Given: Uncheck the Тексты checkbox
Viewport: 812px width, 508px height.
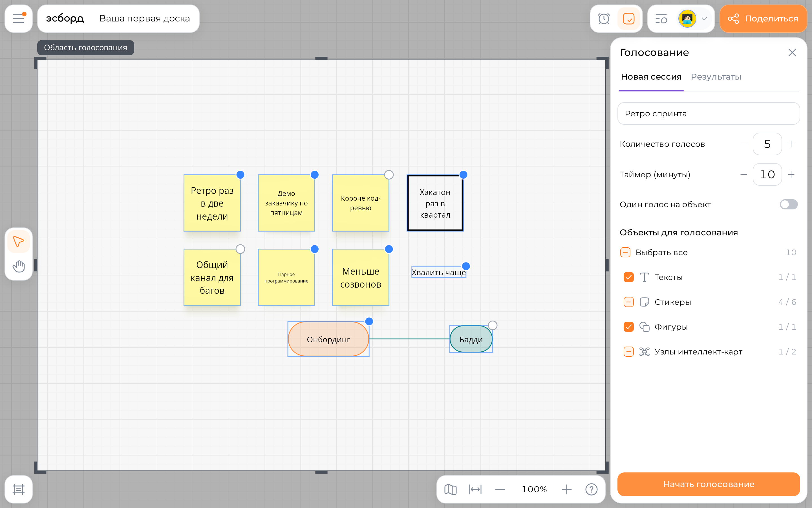Looking at the screenshot, I should pos(628,277).
